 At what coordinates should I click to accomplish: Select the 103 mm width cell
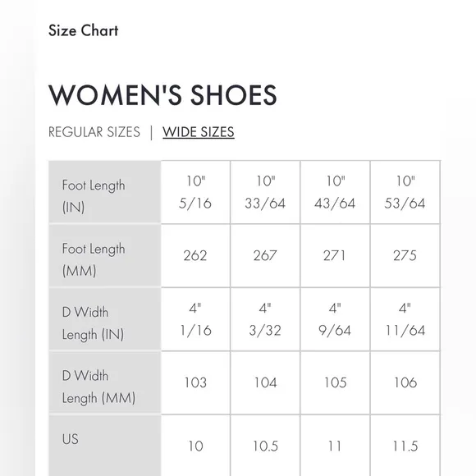(195, 382)
